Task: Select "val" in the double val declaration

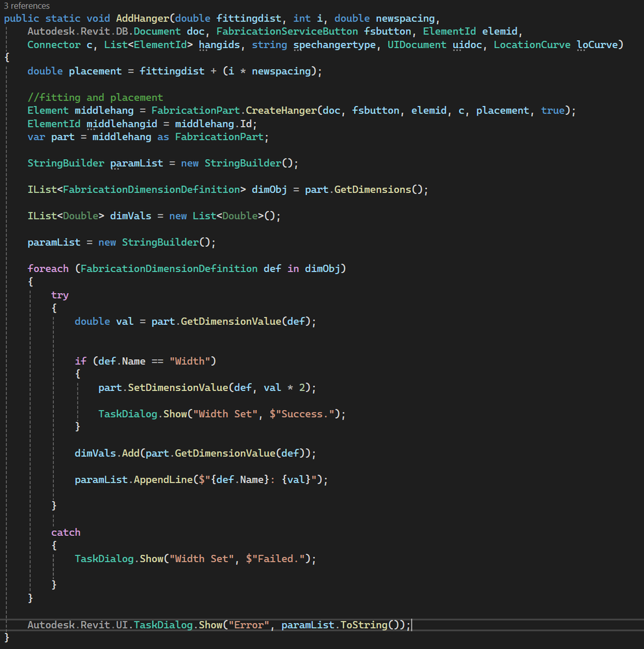Action: point(125,322)
